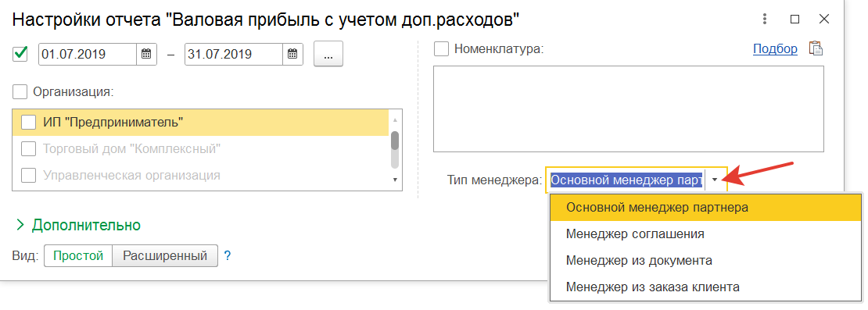
Task: Check ИП "Предприниматель" organization
Action: 28,122
